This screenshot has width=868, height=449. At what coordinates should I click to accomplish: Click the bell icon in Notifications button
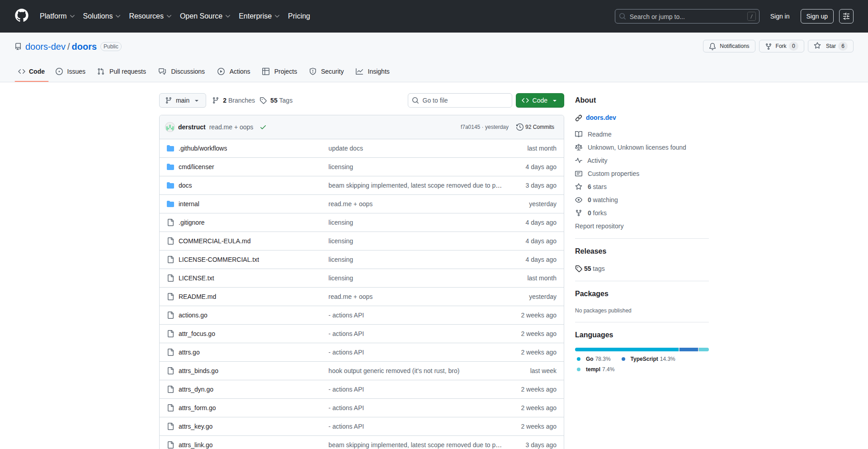[x=712, y=46]
